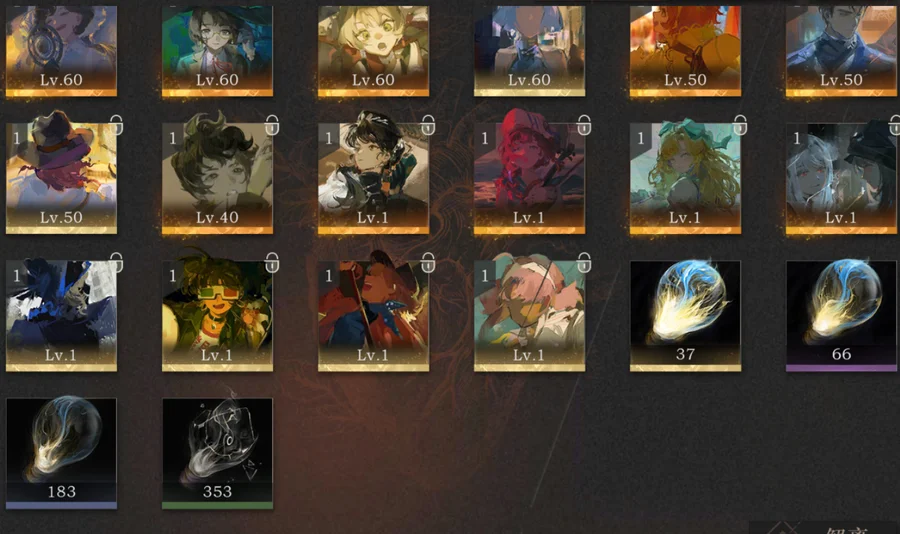Select the glasses-wearing green Lv.60 card
Viewport: 900px width, 534px height.
(218, 51)
